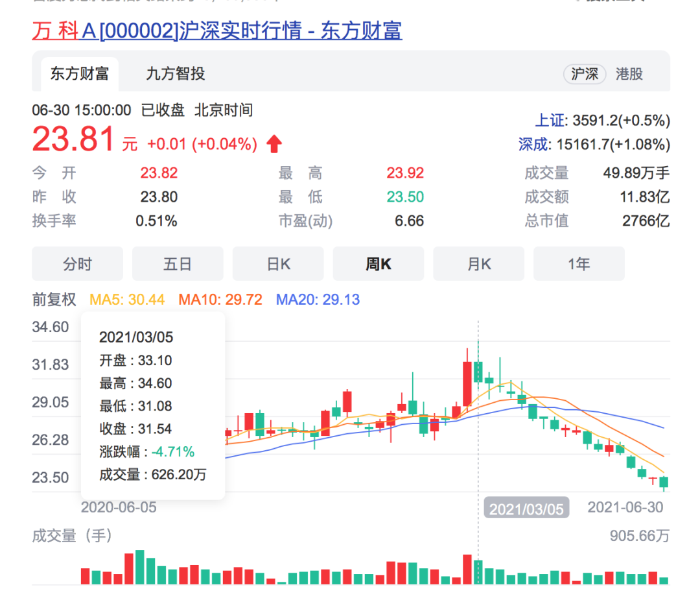Click the red up arrow price indicator
Image resolution: width=700 pixels, height=598 pixels.
pyautogui.click(x=274, y=142)
